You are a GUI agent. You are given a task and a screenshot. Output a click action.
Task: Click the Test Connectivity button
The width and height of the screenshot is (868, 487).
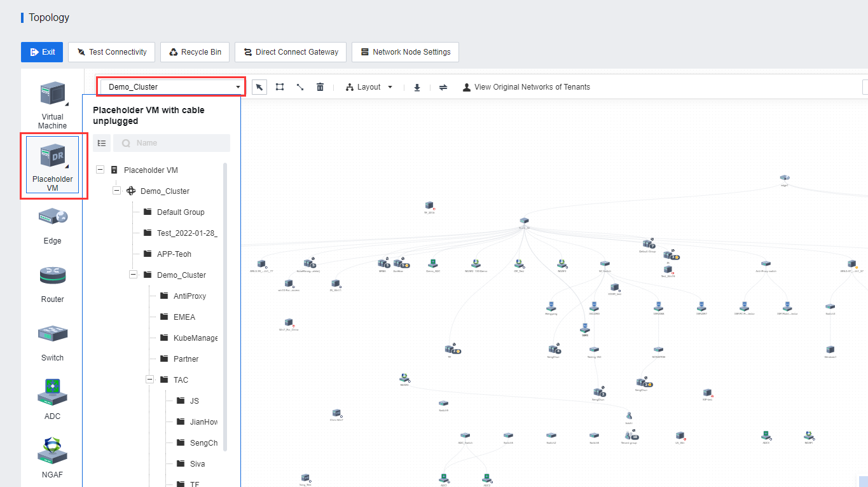click(x=111, y=52)
